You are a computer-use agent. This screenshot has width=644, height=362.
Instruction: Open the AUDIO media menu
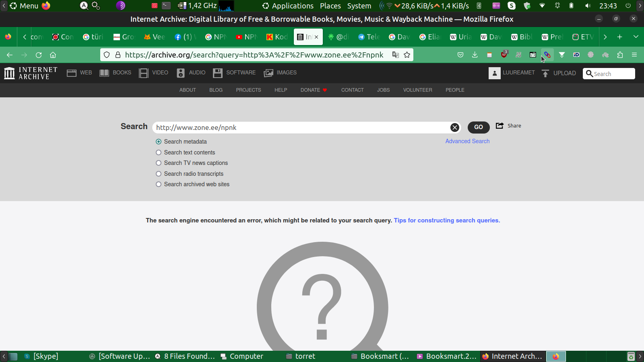pos(191,73)
